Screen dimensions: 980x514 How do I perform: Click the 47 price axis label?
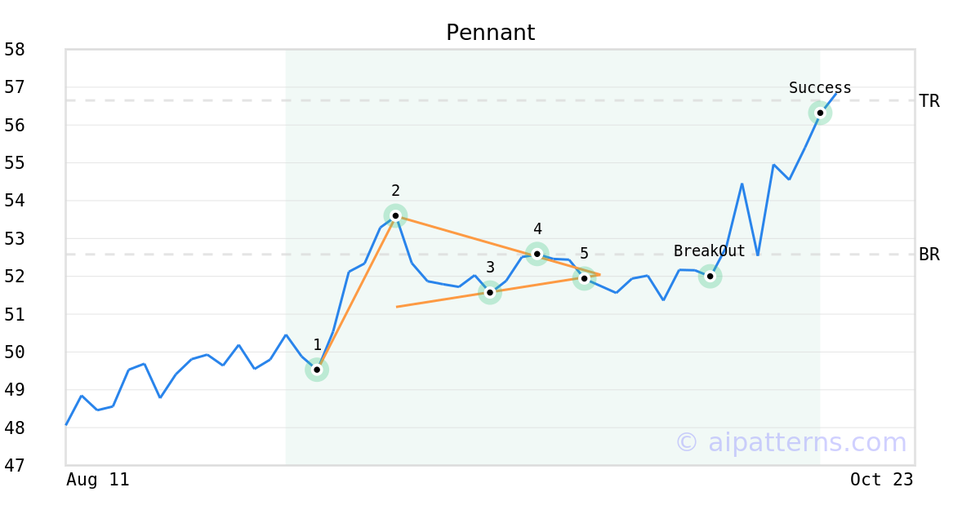point(15,466)
